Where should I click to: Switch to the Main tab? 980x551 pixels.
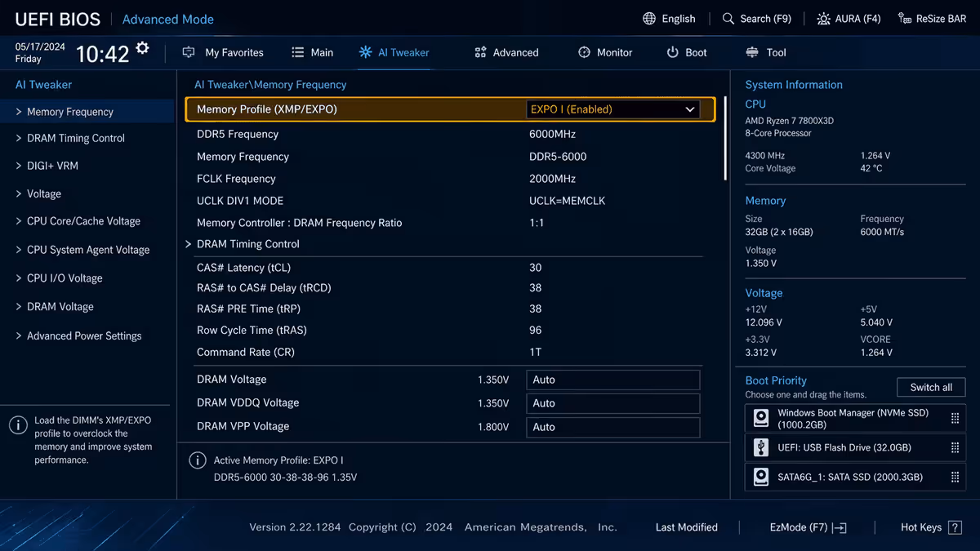click(312, 52)
